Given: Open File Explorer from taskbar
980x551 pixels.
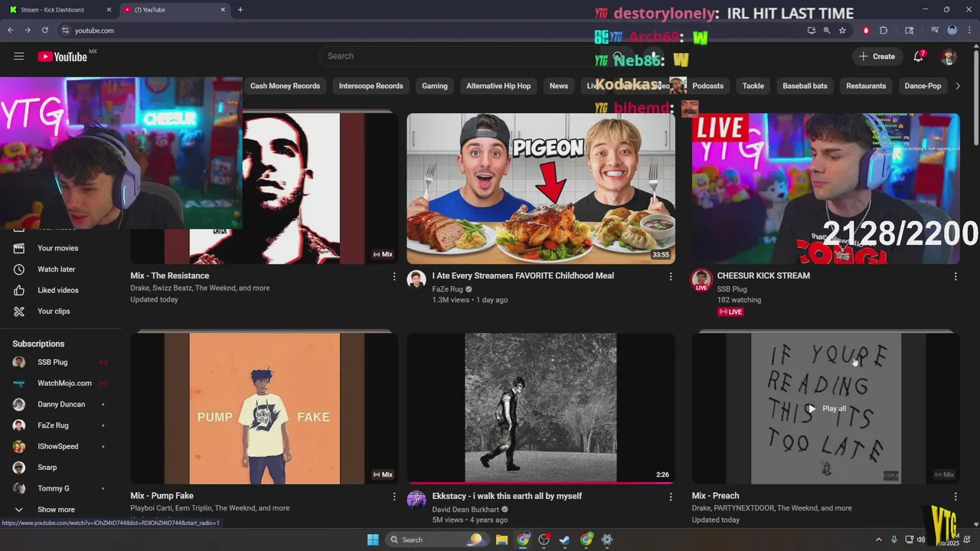Looking at the screenshot, I should click(502, 540).
